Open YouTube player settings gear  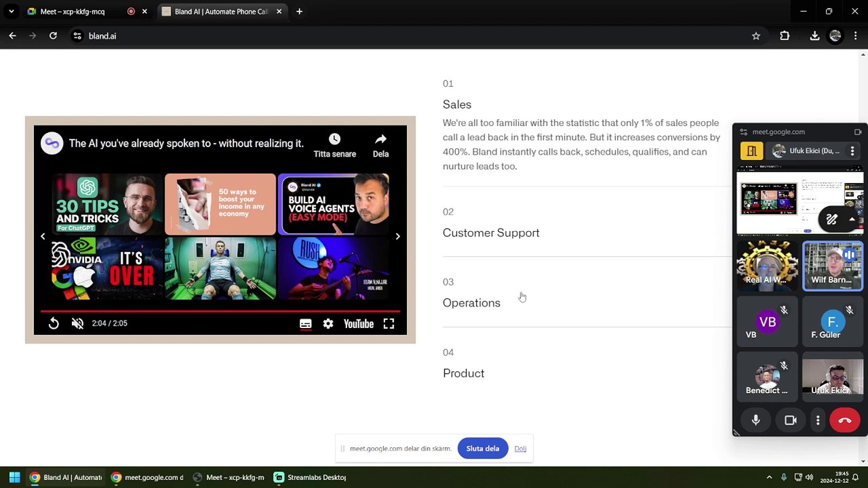328,324
